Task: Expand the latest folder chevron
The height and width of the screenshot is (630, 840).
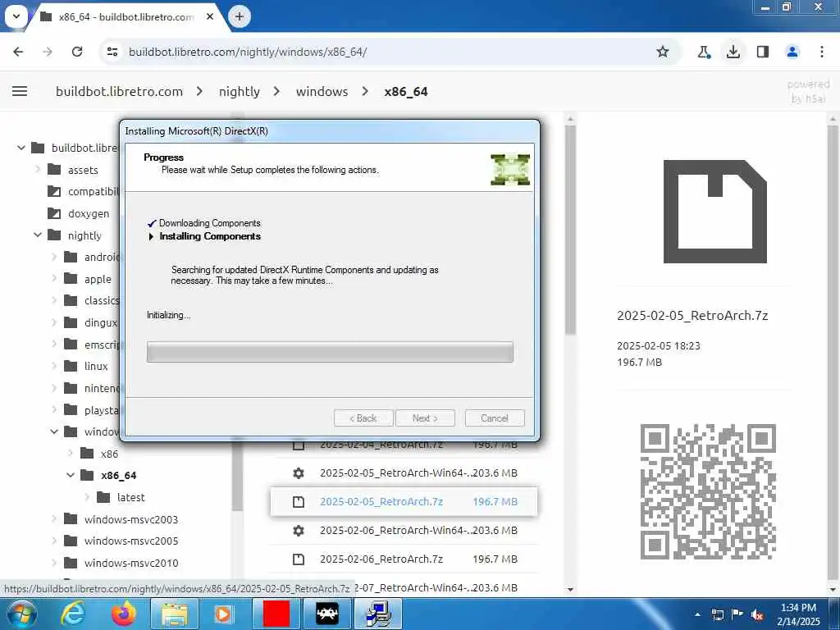Action: tap(87, 497)
